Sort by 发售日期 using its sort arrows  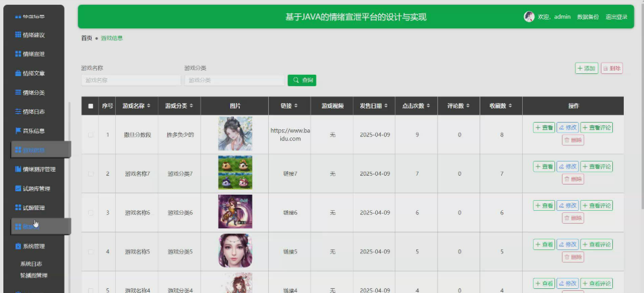click(386, 106)
